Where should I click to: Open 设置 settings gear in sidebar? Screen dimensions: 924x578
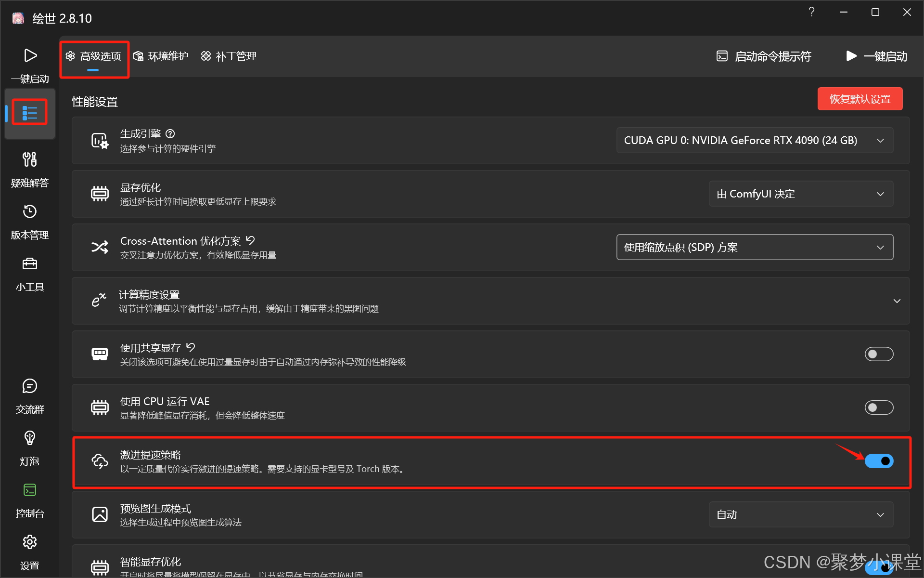pyautogui.click(x=30, y=542)
